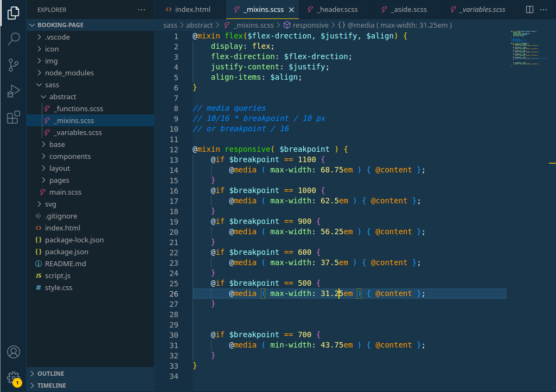Screen dimensions: 556x392
Task: Open the Explorer view icon
Action: tap(14, 13)
